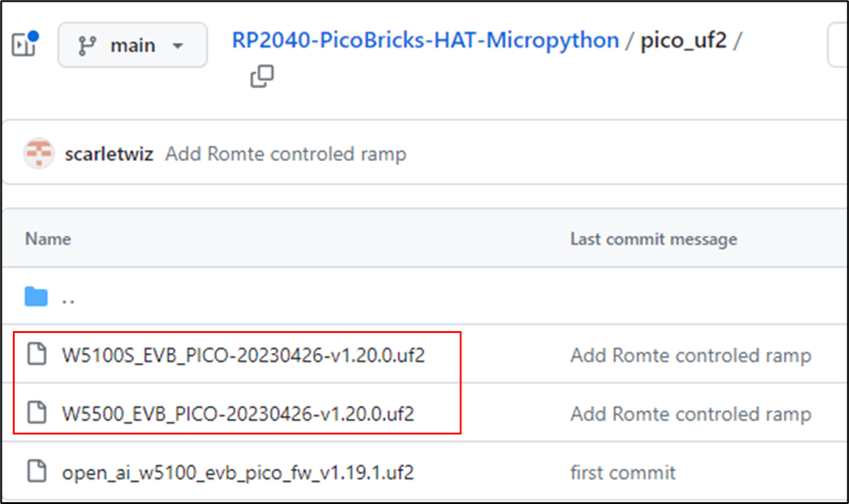Copy the pico_uf2 path with copy icon
Viewport: 849px width, 504px height.
tap(262, 77)
